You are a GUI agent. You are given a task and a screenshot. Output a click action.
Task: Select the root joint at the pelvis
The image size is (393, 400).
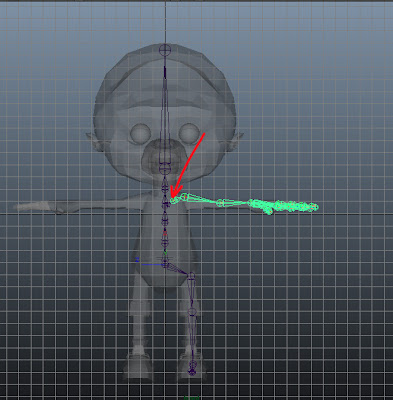tap(165, 265)
